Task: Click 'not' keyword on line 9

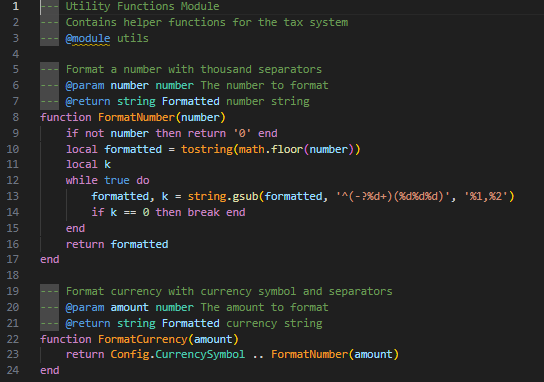Action: tap(94, 133)
